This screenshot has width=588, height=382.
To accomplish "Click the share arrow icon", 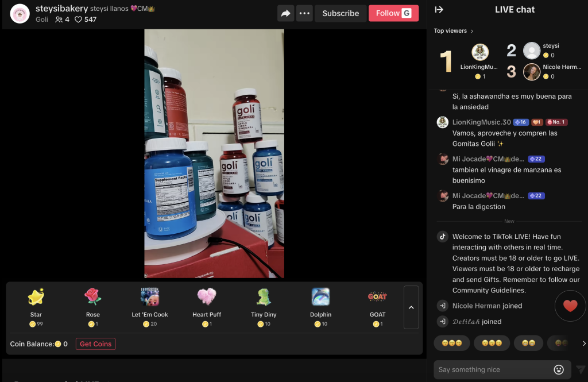I will tap(285, 13).
